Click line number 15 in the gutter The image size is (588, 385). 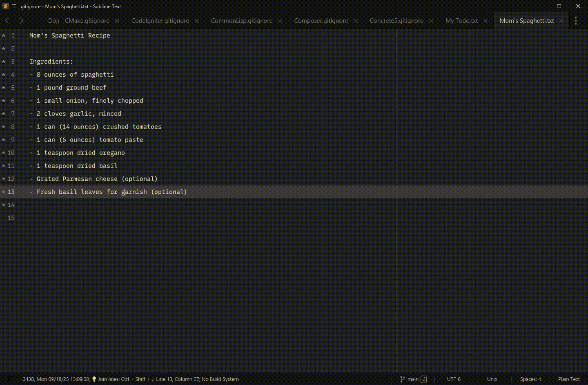11,218
